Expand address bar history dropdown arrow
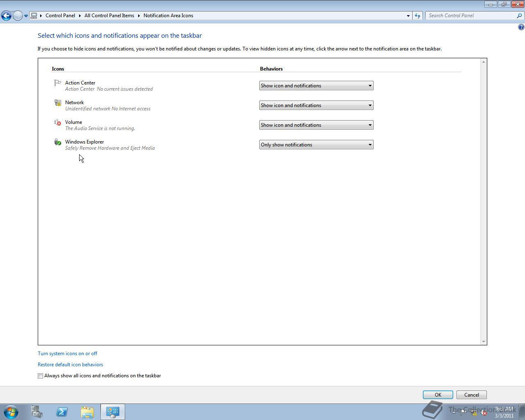 (x=408, y=16)
